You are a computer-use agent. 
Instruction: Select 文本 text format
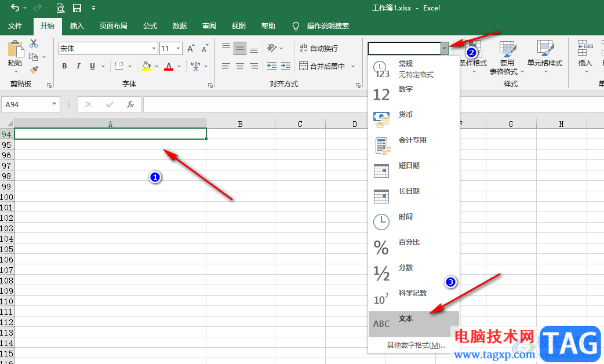point(414,324)
